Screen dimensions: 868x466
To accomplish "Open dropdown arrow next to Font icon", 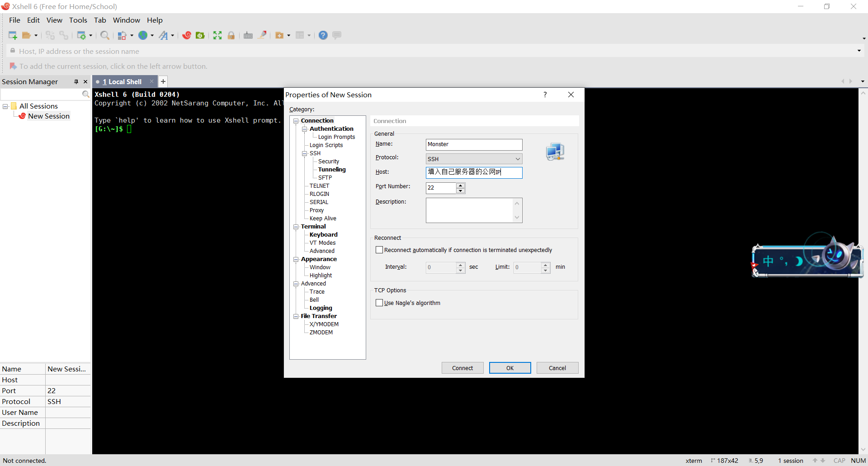I will tap(173, 35).
